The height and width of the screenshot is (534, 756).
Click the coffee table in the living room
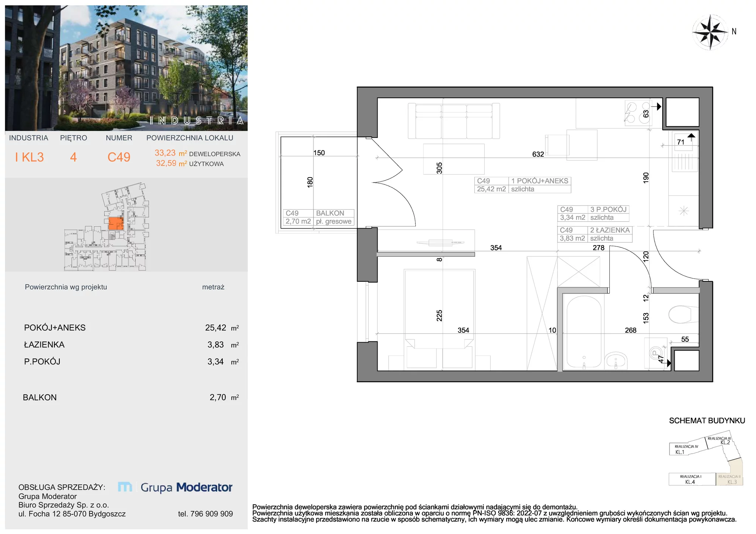point(454,159)
